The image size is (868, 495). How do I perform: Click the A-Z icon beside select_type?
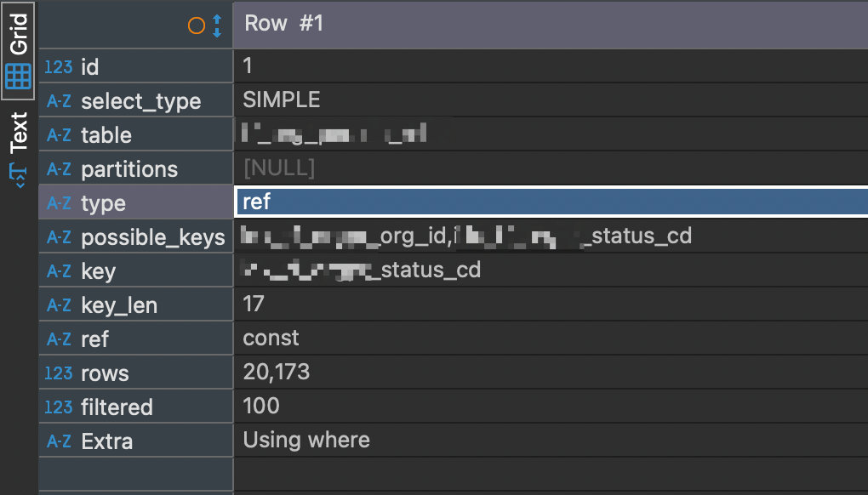(x=59, y=101)
